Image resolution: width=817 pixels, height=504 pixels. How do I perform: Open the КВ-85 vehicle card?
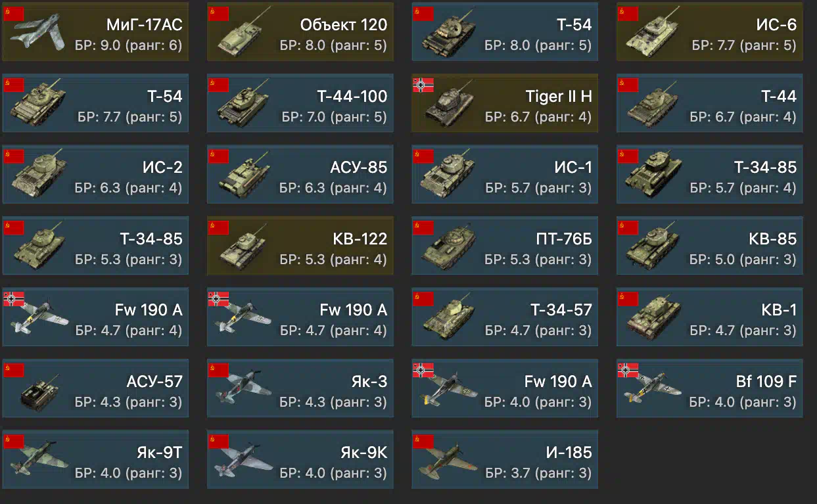pos(710,246)
